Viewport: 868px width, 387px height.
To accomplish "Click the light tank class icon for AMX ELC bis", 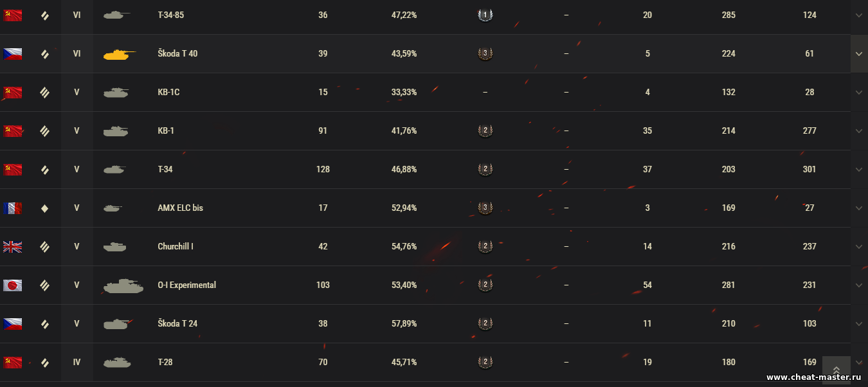I will click(x=44, y=208).
